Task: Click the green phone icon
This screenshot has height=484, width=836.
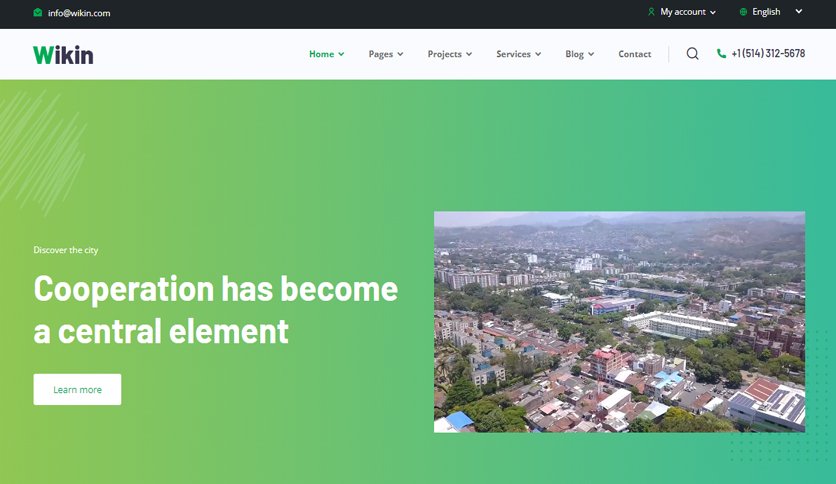Action: pos(721,53)
